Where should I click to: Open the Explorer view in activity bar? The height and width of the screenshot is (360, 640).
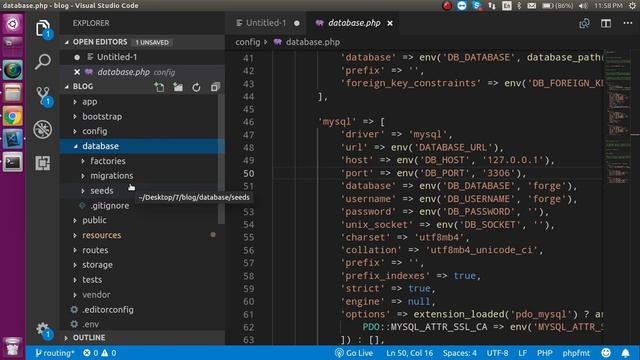tap(43, 29)
